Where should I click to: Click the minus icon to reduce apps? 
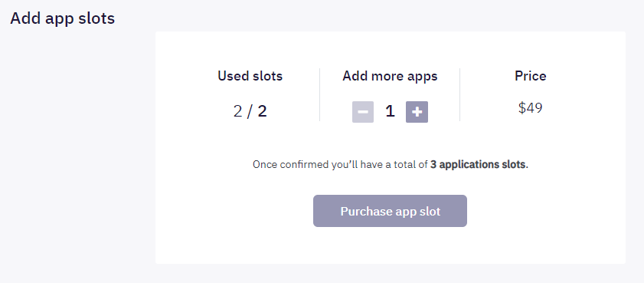[363, 112]
